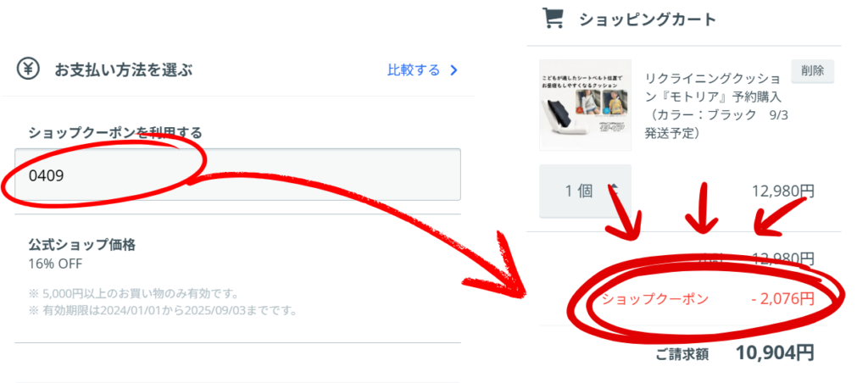Click the 16% OFF discount text
Screen dimensions: 868x383
point(55,264)
